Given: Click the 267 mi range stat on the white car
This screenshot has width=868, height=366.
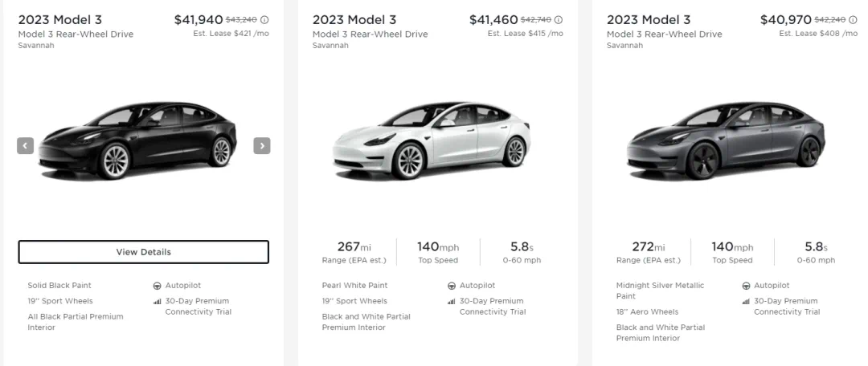Looking at the screenshot, I should click(x=354, y=252).
